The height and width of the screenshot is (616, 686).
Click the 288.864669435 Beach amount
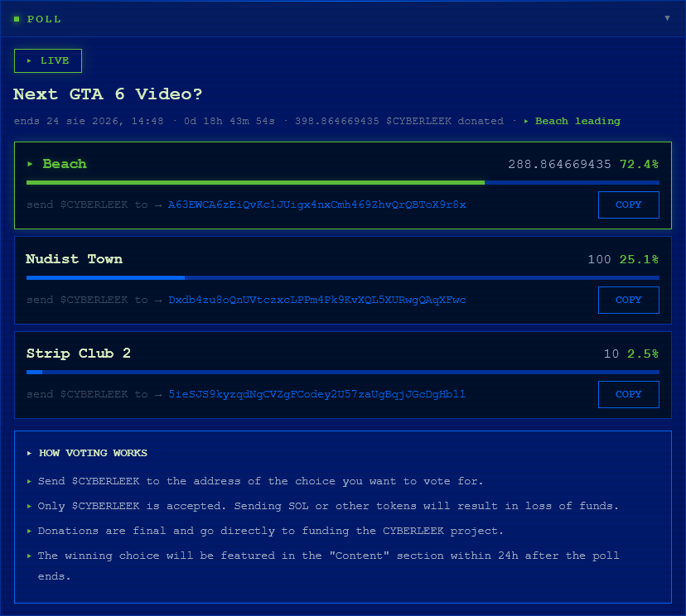(x=559, y=165)
